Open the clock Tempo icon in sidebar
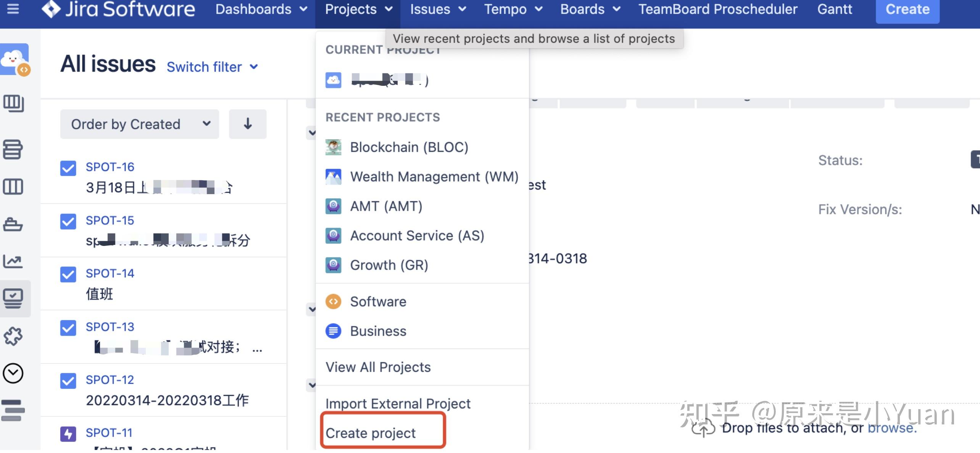 [x=13, y=373]
